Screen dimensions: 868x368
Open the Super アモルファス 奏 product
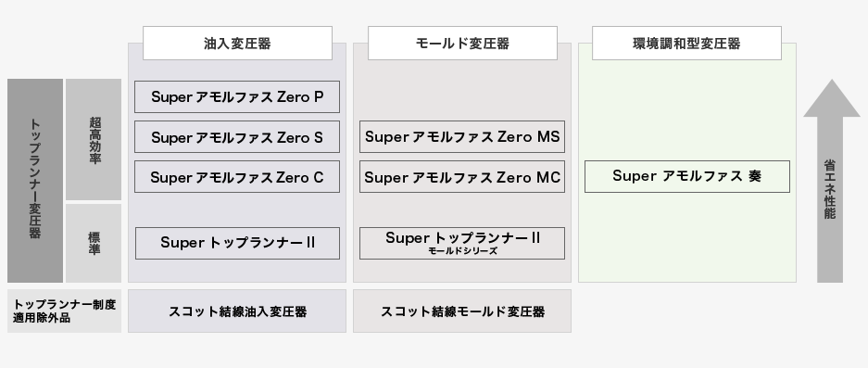pos(687,177)
